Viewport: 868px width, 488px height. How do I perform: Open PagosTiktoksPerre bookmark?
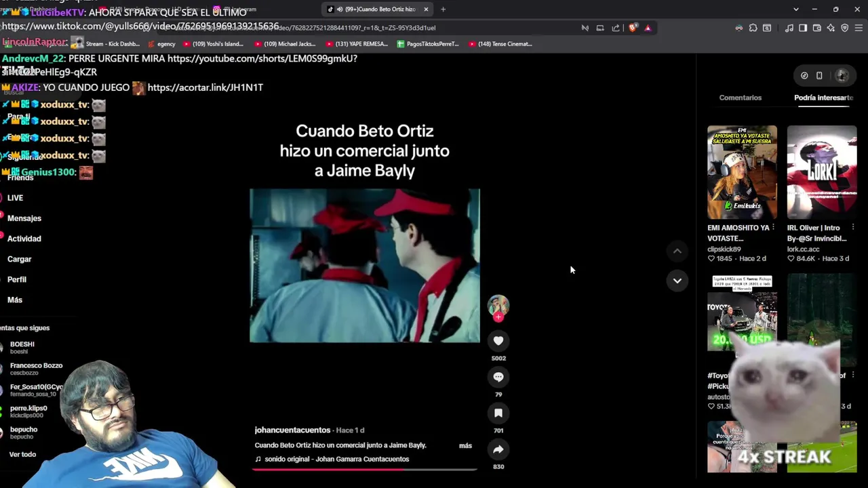tap(428, 44)
